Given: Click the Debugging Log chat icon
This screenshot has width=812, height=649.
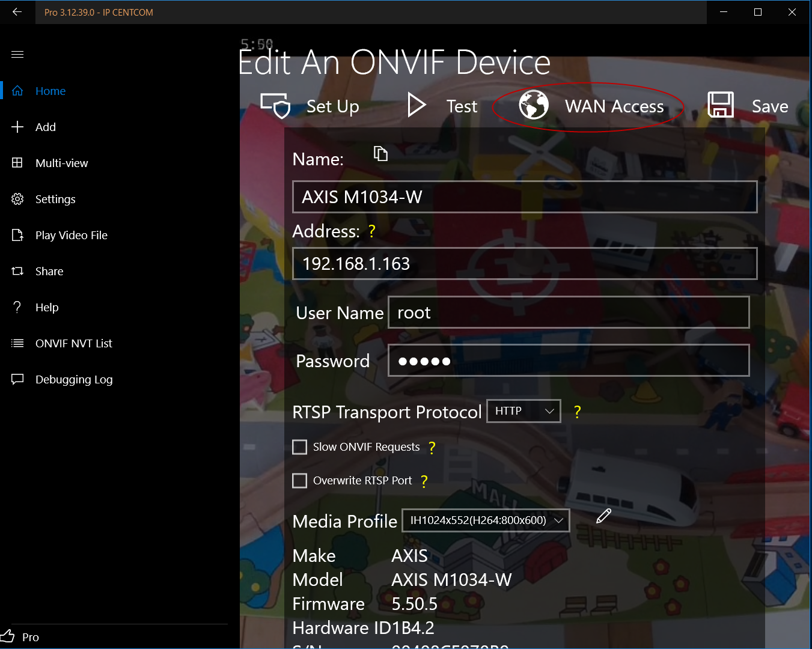Looking at the screenshot, I should click(17, 379).
